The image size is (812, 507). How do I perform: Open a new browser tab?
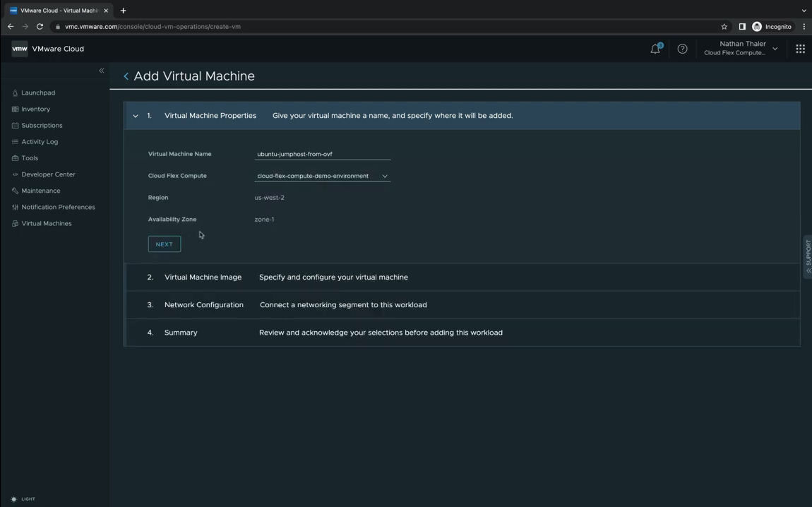[124, 11]
